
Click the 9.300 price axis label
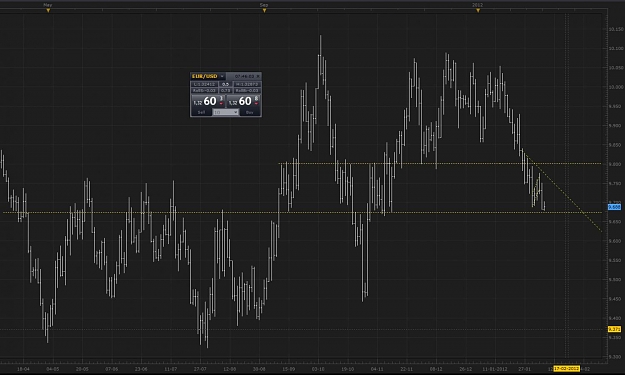[x=616, y=357]
